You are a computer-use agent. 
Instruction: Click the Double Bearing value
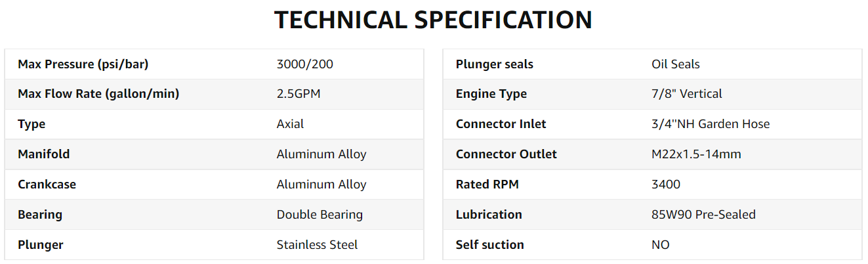tap(320, 215)
